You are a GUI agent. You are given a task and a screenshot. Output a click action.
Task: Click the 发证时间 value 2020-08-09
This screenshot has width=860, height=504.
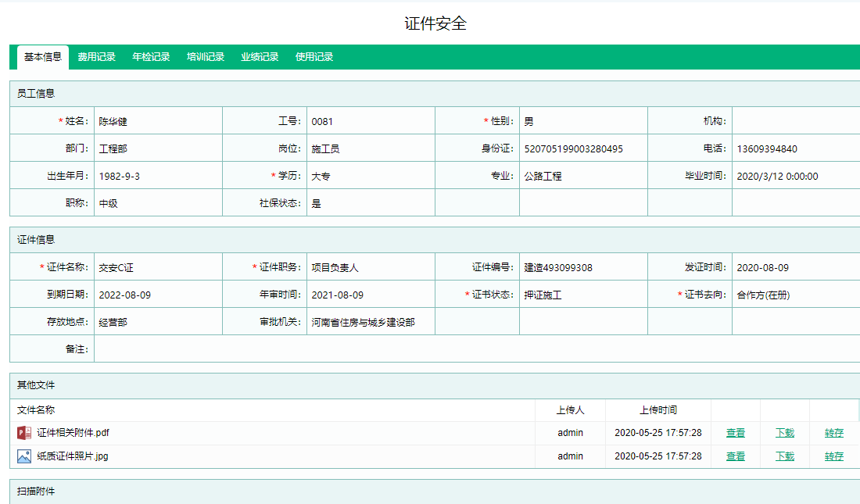tap(762, 268)
